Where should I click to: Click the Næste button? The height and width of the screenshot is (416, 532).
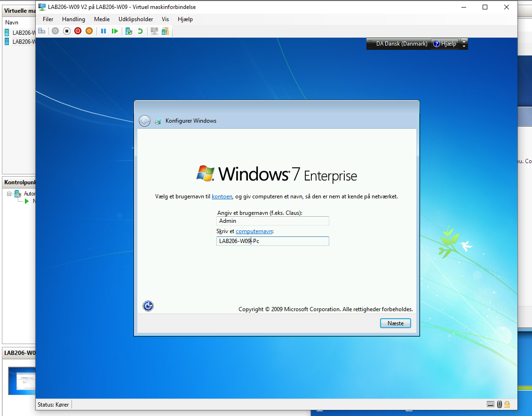[x=396, y=323]
